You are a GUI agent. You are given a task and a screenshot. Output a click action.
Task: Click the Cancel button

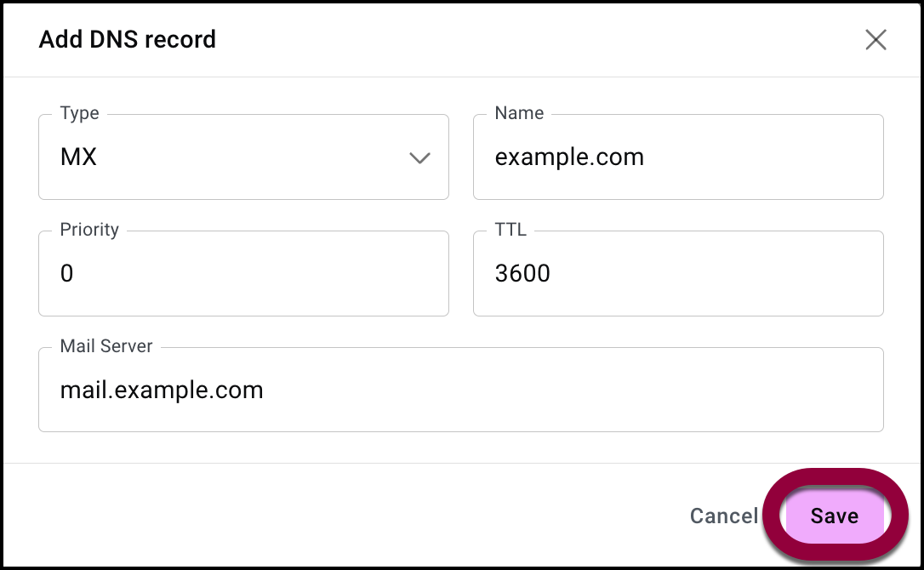click(723, 516)
